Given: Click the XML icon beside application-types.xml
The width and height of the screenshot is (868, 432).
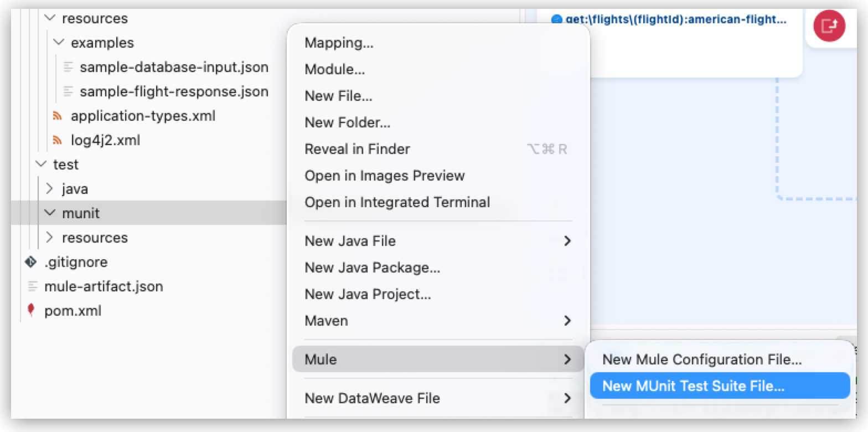Looking at the screenshot, I should [x=57, y=116].
